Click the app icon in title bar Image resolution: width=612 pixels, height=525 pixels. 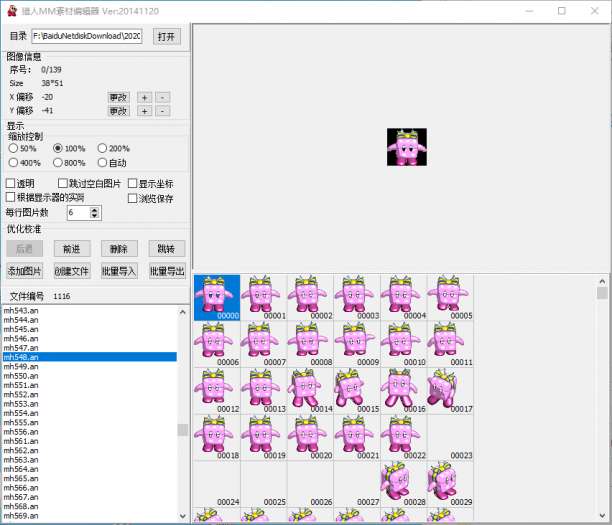[12, 11]
